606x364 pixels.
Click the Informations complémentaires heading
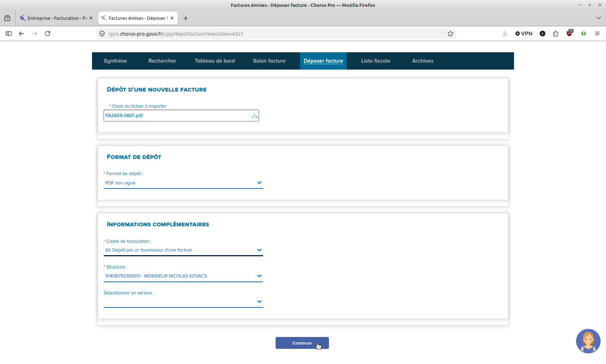coord(158,224)
